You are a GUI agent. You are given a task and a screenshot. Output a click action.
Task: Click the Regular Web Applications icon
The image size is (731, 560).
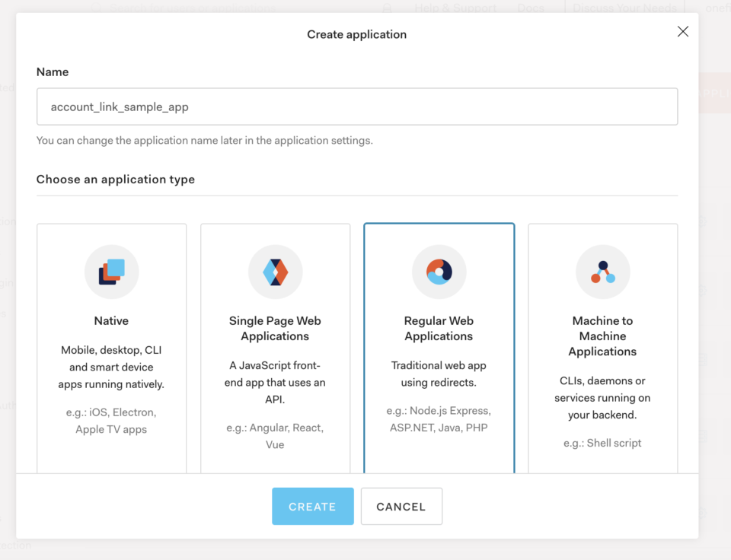pos(439,272)
